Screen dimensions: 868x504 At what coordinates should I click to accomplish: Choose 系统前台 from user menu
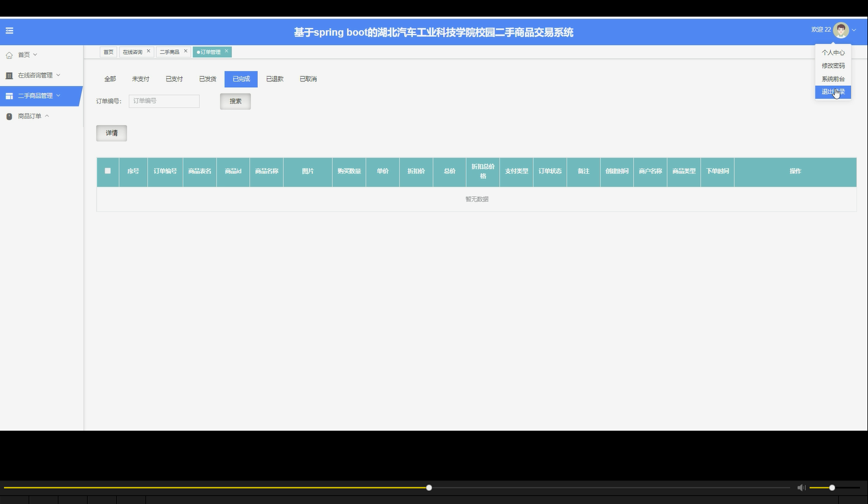833,79
